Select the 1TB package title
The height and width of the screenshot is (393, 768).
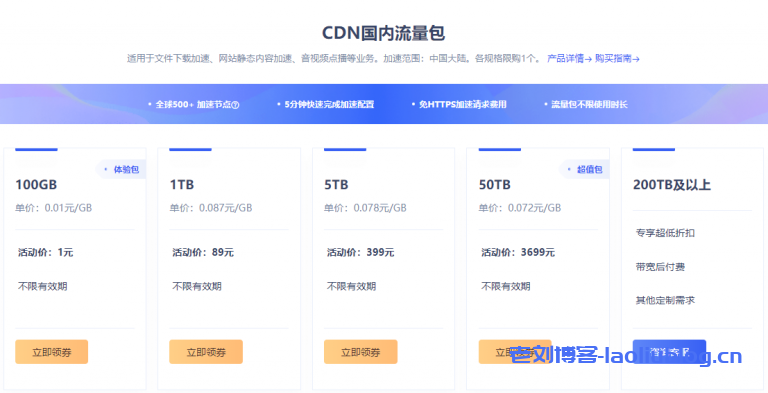(182, 185)
